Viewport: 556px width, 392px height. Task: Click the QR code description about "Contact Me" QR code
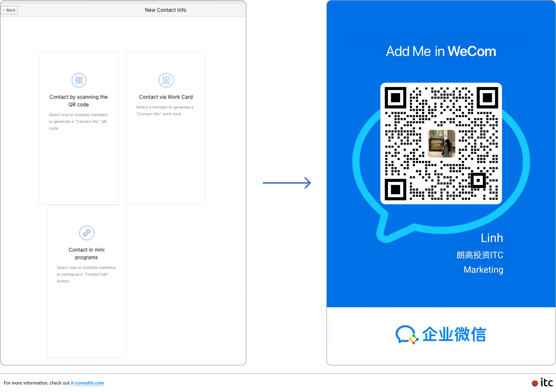[x=78, y=122]
